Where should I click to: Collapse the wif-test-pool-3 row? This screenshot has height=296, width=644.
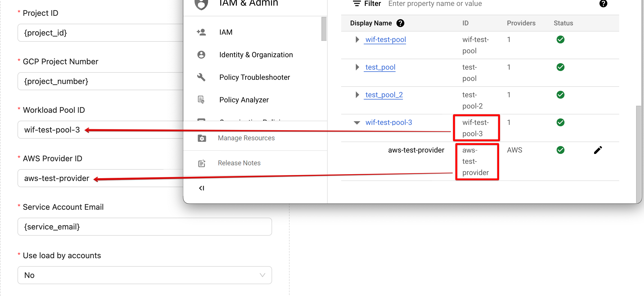pyautogui.click(x=357, y=123)
